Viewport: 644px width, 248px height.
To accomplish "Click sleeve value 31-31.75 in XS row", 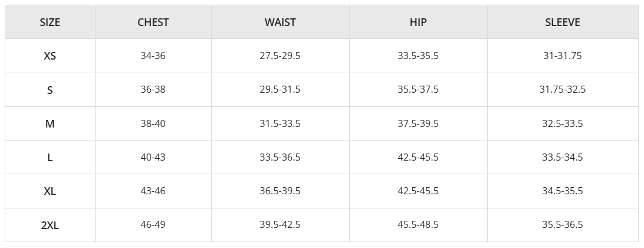I will (562, 56).
